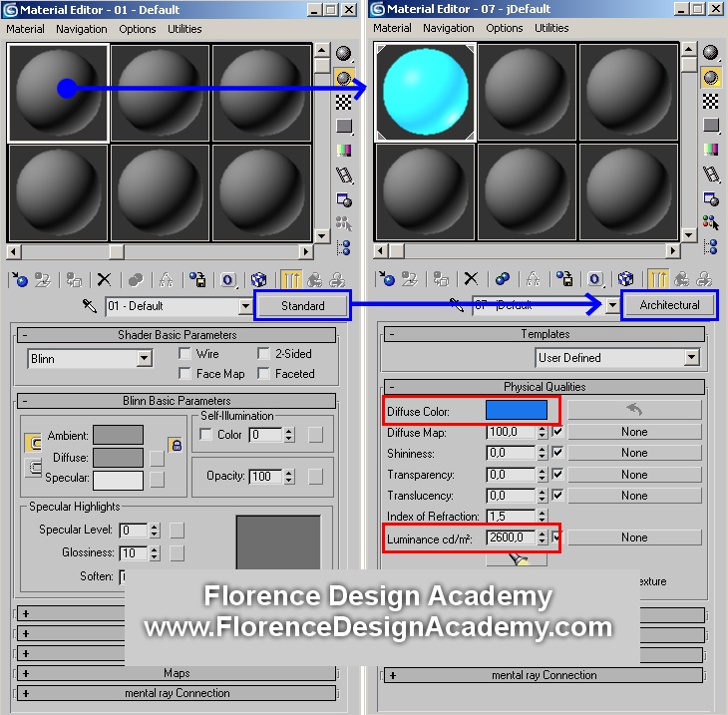The image size is (728, 715).
Task: Click Sample Type sphere icon in left editor
Action: point(343,53)
